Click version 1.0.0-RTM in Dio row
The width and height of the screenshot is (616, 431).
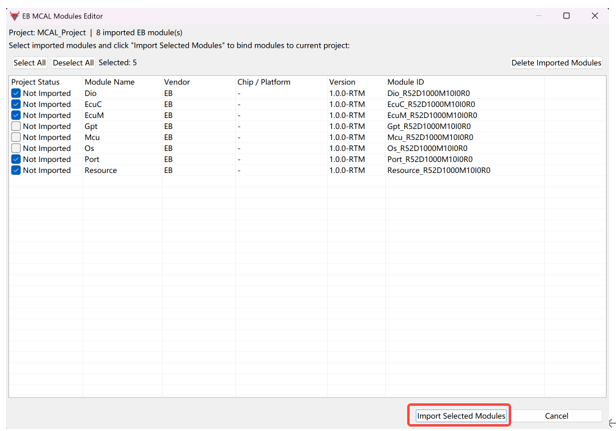(x=347, y=93)
